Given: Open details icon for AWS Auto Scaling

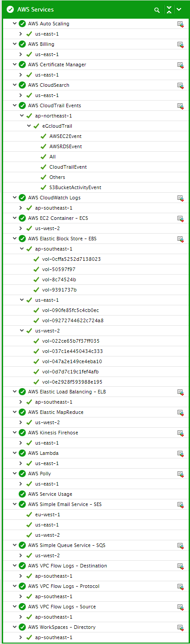Looking at the screenshot, I should click(x=181, y=24).
